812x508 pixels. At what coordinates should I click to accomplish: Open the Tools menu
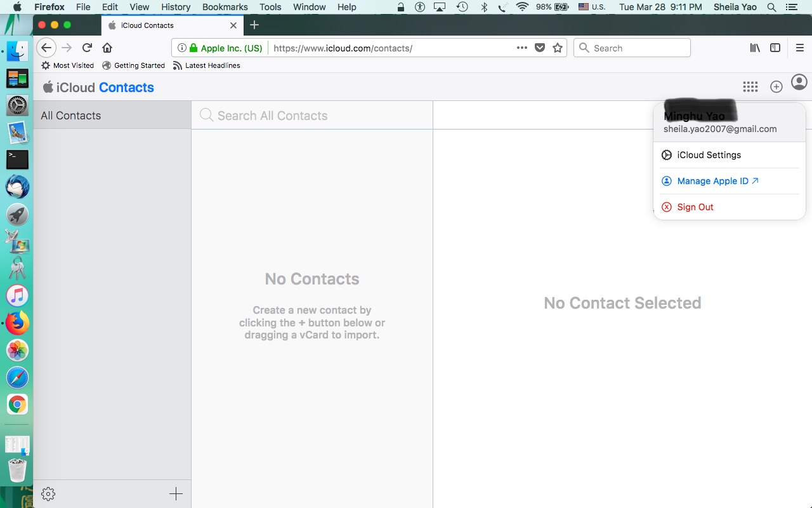coord(270,7)
